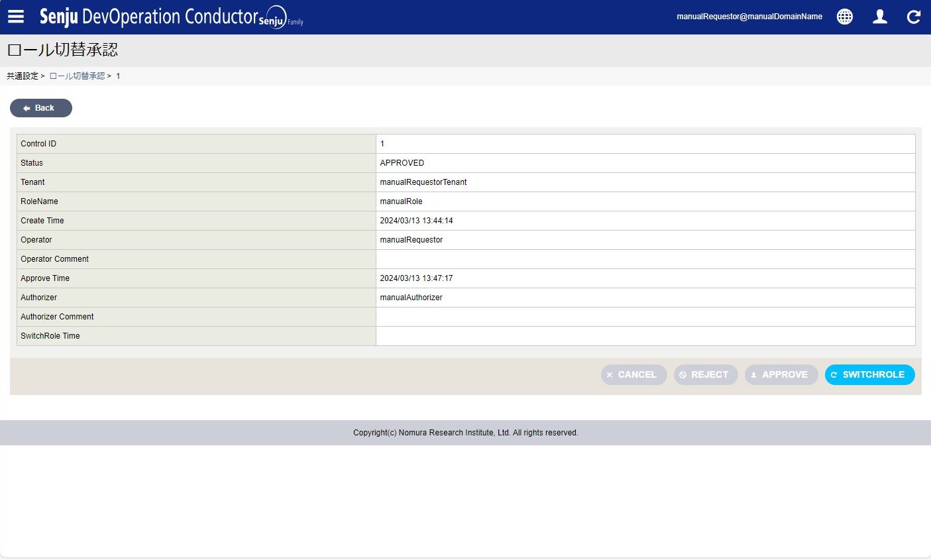Select Approve Time value 2024/03/13 13:47:17
Viewport: 931px width, 560px height.
[416, 278]
